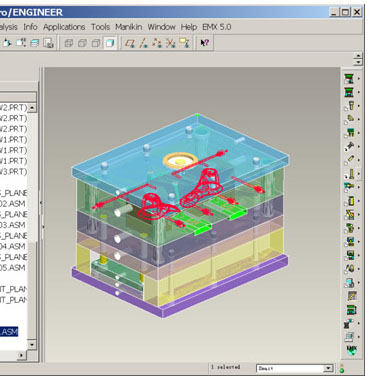The height and width of the screenshot is (380, 380).
Task: Select the 02.ASM row in model tree
Action: pos(14,204)
